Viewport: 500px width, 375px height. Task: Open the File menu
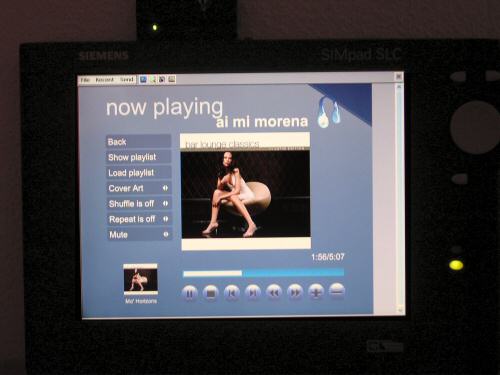click(x=86, y=80)
